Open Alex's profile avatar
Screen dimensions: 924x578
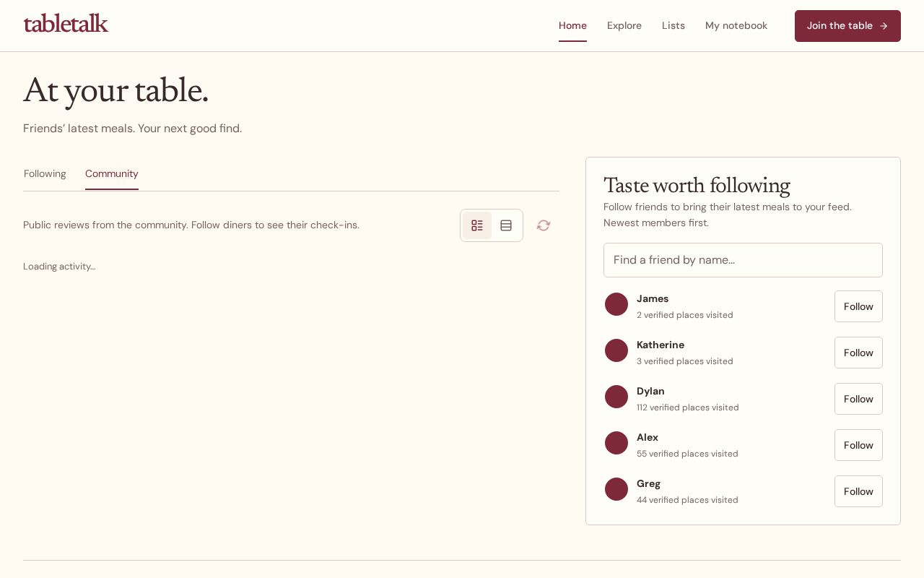[616, 443]
